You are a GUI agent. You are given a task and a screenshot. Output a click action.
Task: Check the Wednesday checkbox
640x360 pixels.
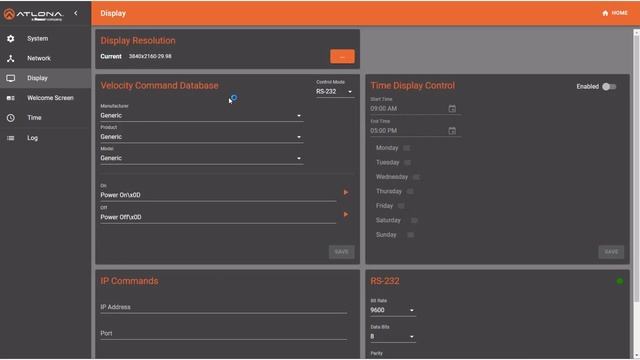point(416,177)
